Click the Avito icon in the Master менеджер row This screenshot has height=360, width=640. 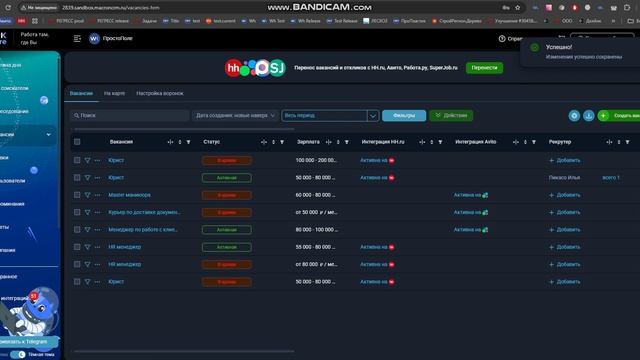(x=485, y=195)
